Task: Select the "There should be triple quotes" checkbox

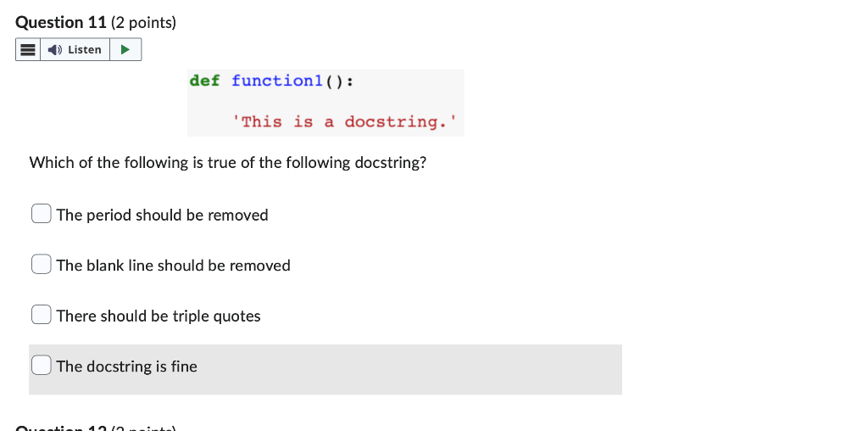Action: pos(41,314)
